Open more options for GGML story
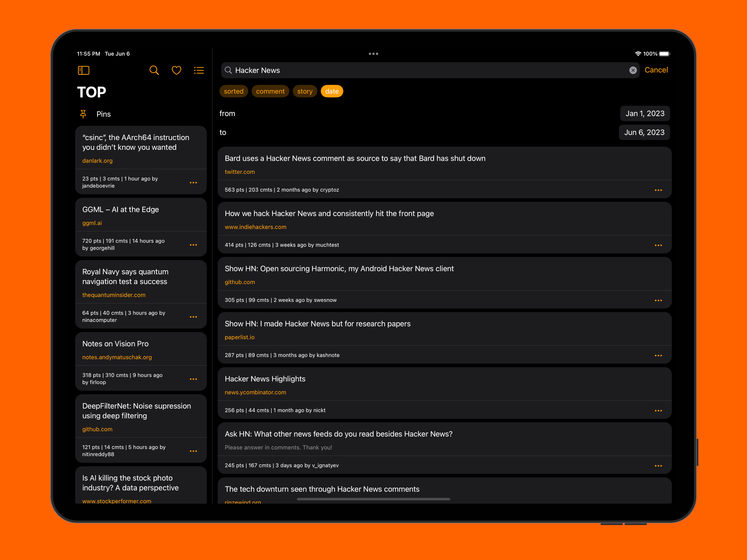Viewport: 747px width, 560px height. tap(193, 245)
